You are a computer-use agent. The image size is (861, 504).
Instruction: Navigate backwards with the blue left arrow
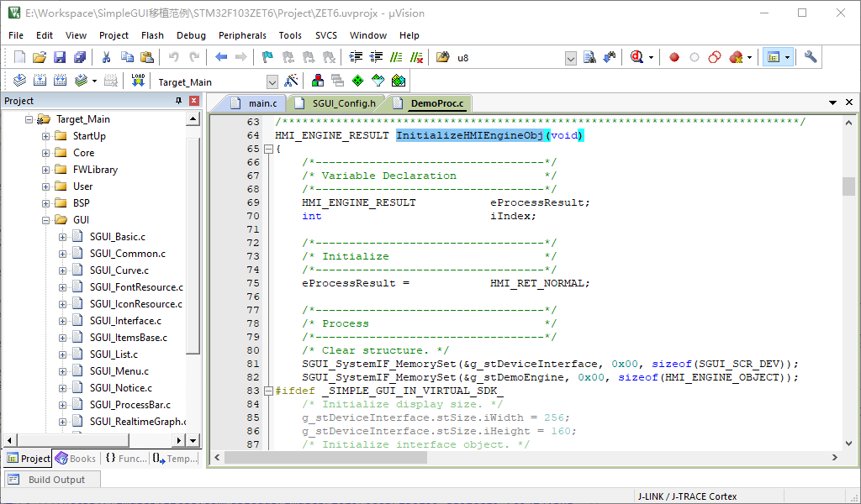click(221, 57)
